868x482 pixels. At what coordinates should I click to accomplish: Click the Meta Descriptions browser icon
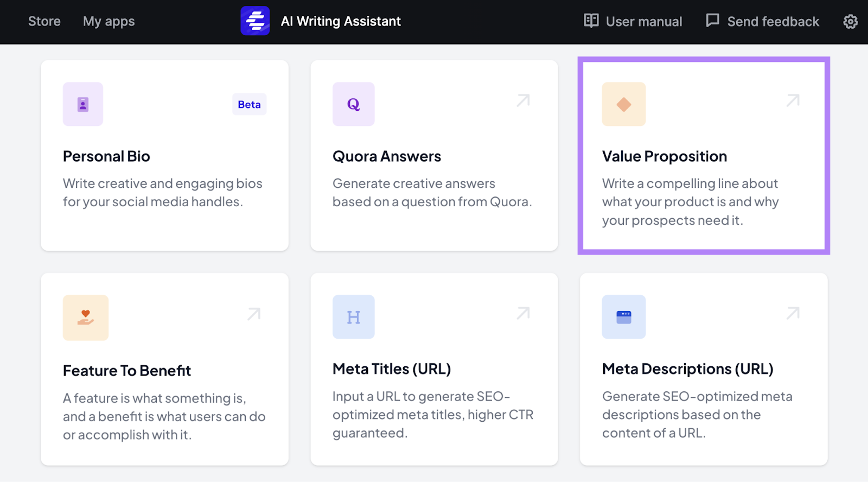pos(623,318)
